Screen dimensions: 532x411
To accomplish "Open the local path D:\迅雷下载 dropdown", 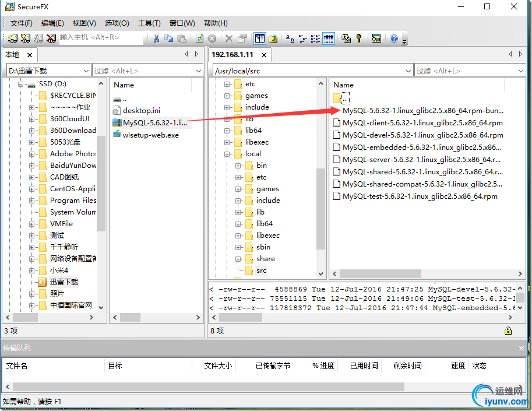I will point(86,71).
